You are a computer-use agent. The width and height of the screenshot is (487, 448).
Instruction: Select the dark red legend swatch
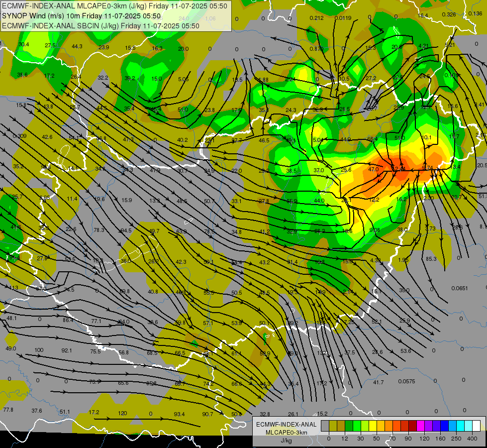click(x=413, y=426)
